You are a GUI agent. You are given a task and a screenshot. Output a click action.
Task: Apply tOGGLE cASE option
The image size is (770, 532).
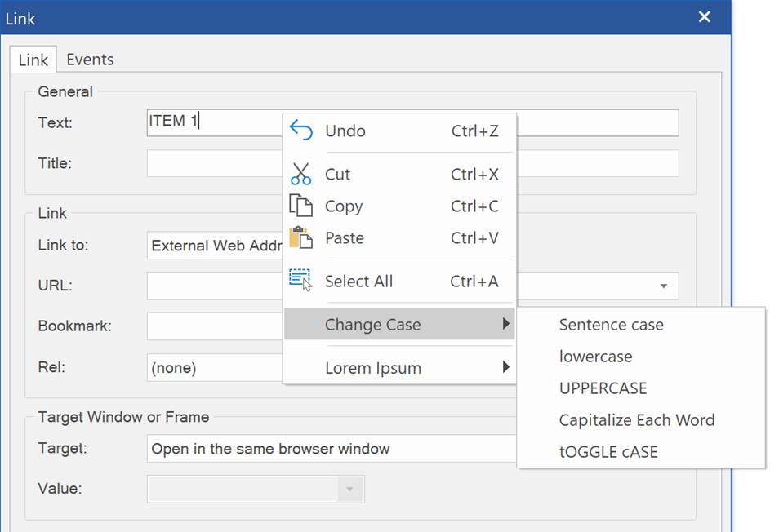click(x=608, y=452)
